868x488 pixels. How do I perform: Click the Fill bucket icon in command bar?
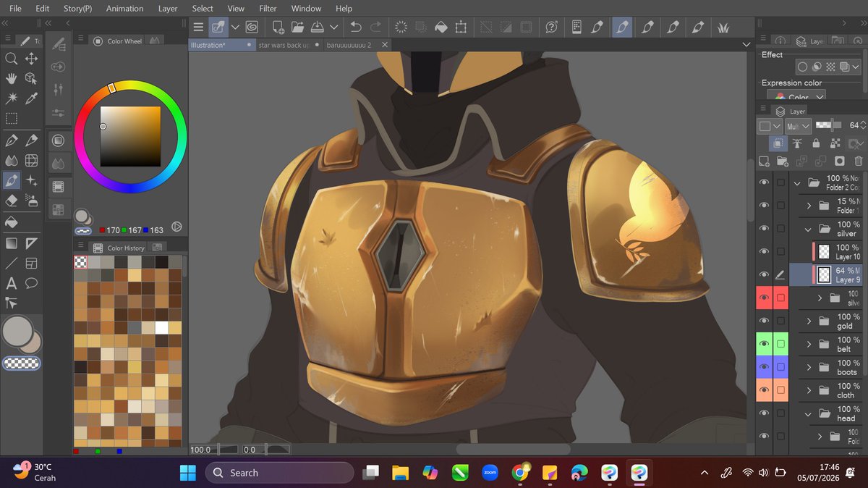click(441, 28)
